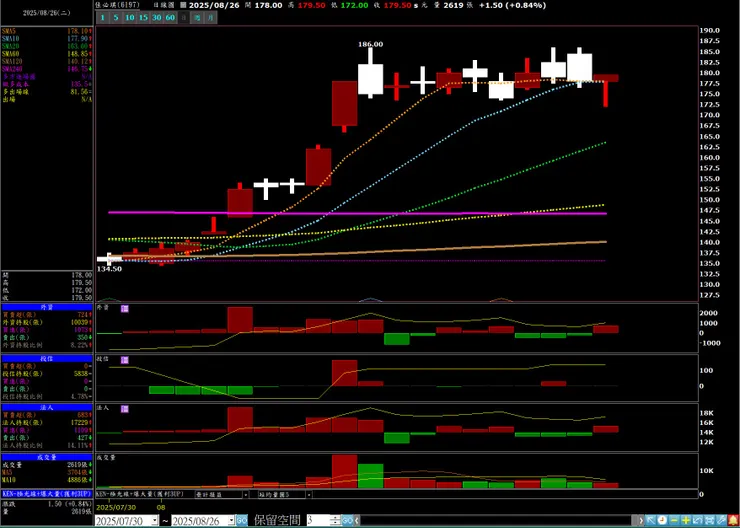Viewport: 740px width, 528px height.
Task: Click the SMA240 indicator row
Action: click(x=47, y=69)
